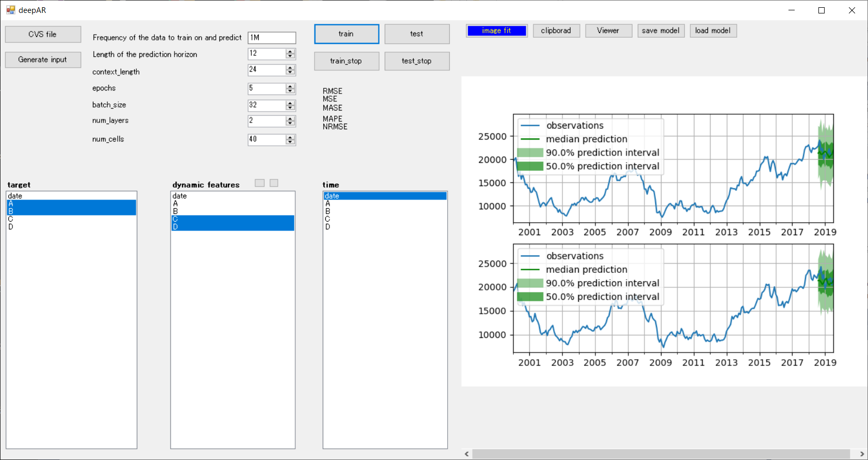The image size is (868, 460).
Task: Click horizontal scrollbar left arrow under plot
Action: (x=467, y=454)
